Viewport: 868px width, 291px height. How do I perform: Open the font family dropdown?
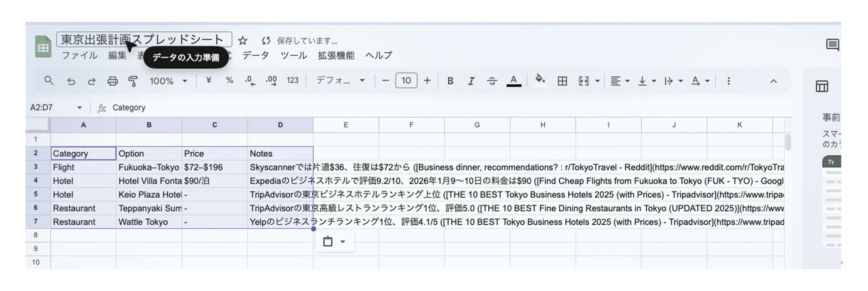pos(340,81)
